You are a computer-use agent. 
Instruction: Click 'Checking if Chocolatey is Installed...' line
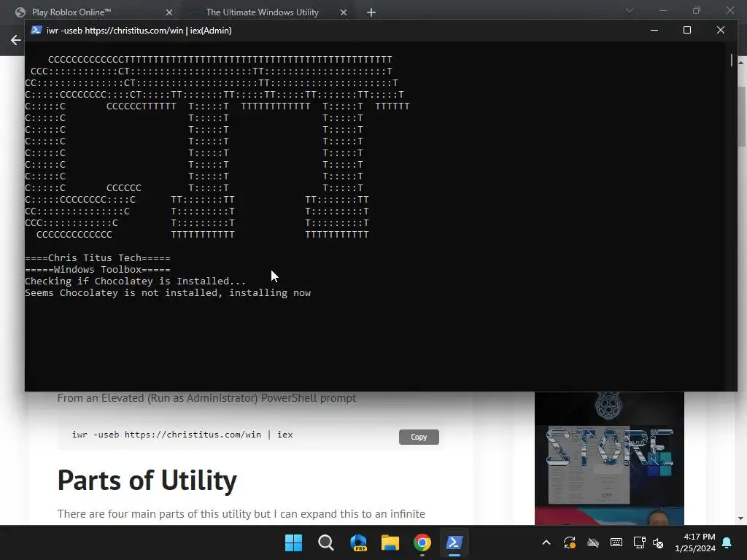[x=135, y=281]
